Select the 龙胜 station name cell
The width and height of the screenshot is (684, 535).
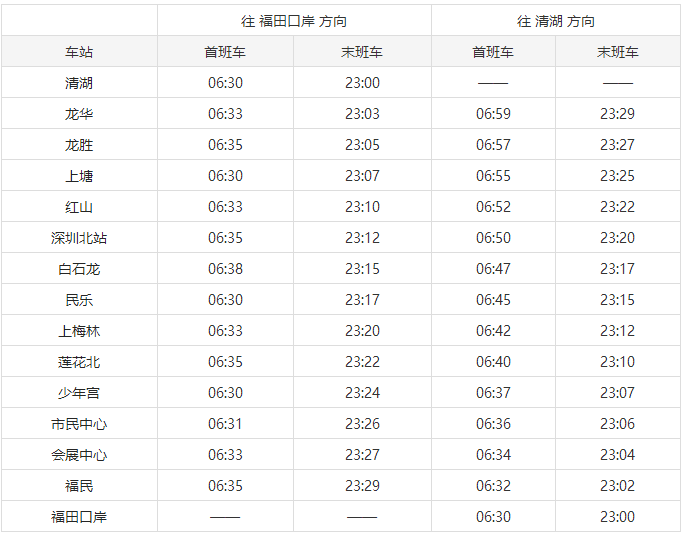click(79, 145)
